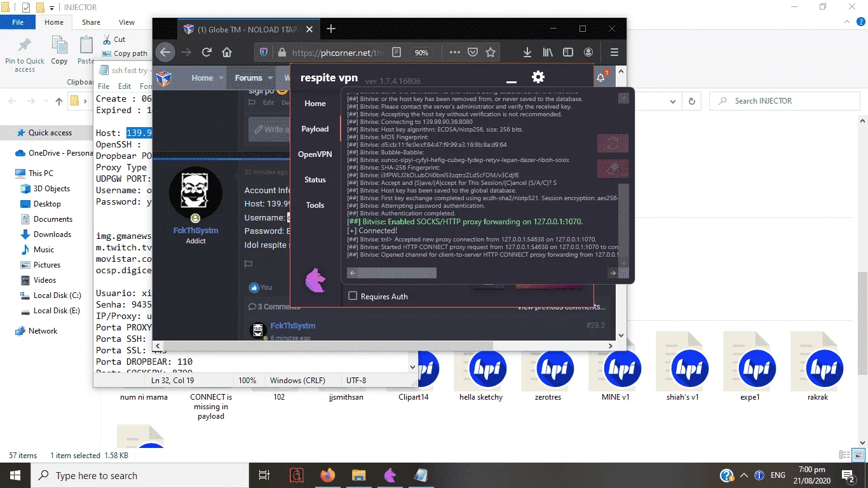Show hidden system tray icons
This screenshot has width=868, height=488.
[743, 475]
